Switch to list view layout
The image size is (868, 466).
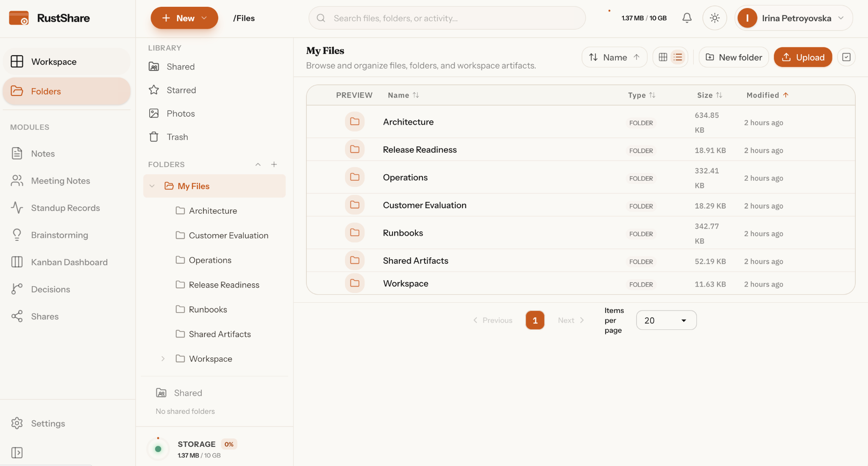click(x=678, y=57)
